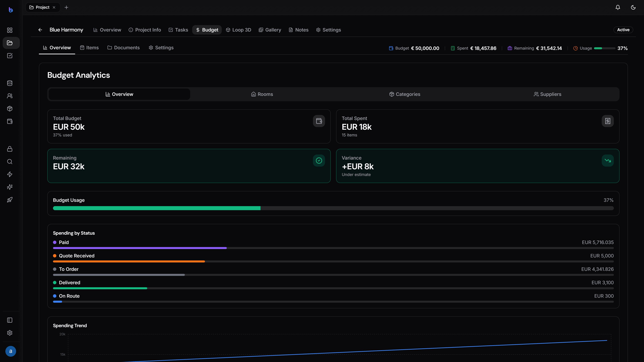Open the database icon in sidebar

10,83
